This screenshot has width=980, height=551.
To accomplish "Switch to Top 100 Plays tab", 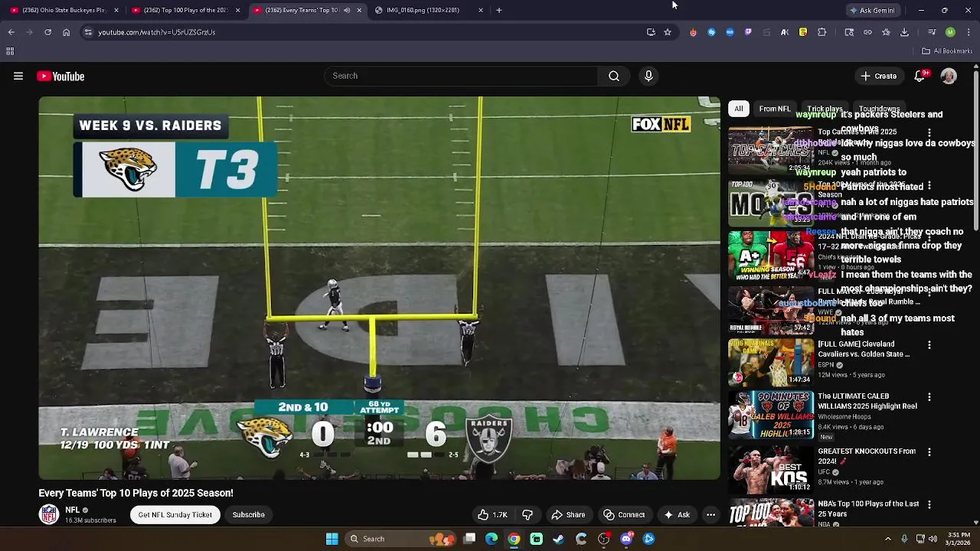I will pyautogui.click(x=185, y=10).
